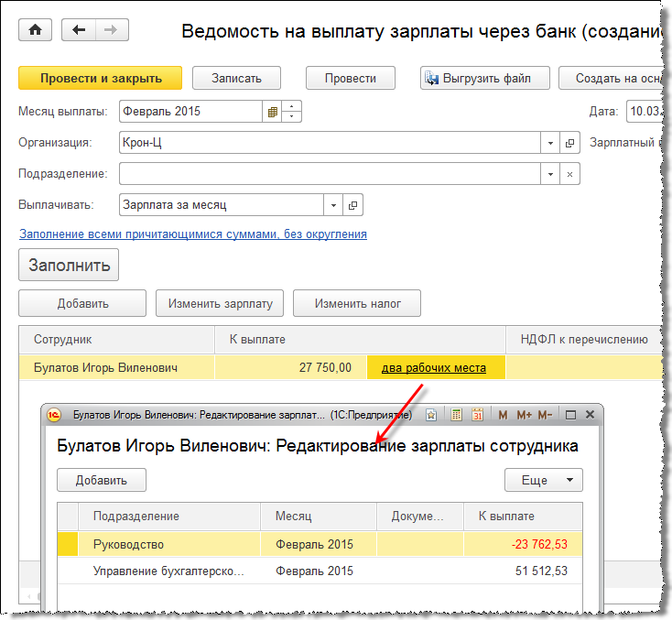The height and width of the screenshot is (620, 672).
Task: Open the Организация record via its open icon
Action: click(569, 144)
